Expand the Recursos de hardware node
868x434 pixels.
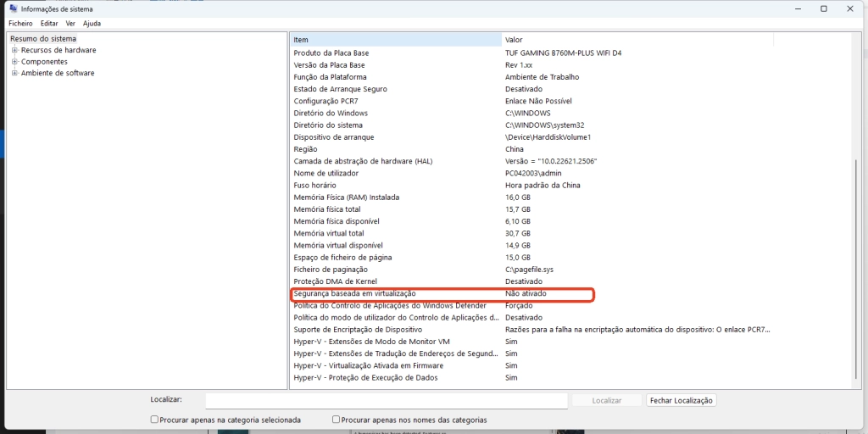[14, 50]
